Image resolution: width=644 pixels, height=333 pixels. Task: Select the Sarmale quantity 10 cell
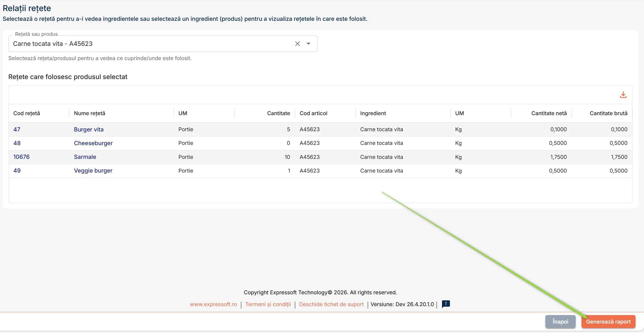287,157
